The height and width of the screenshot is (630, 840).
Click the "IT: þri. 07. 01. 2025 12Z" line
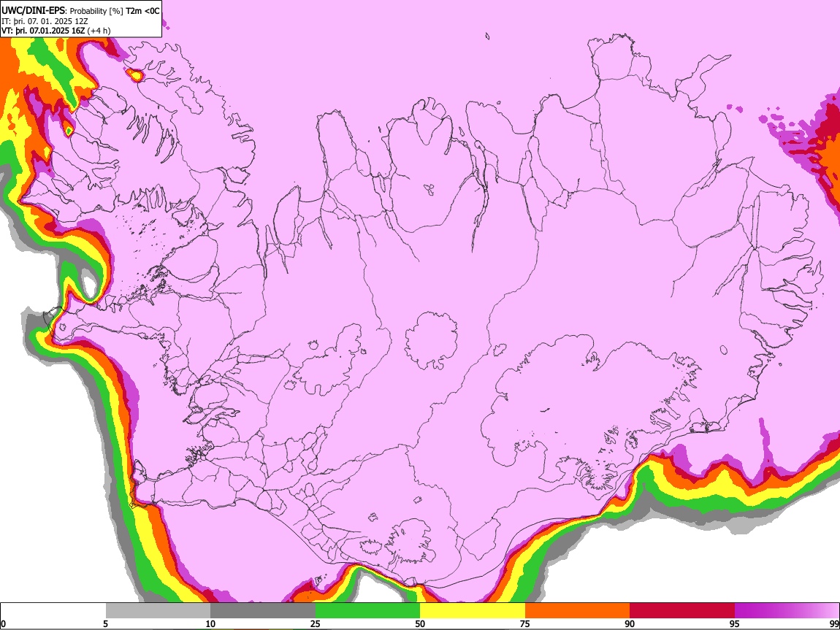point(45,21)
